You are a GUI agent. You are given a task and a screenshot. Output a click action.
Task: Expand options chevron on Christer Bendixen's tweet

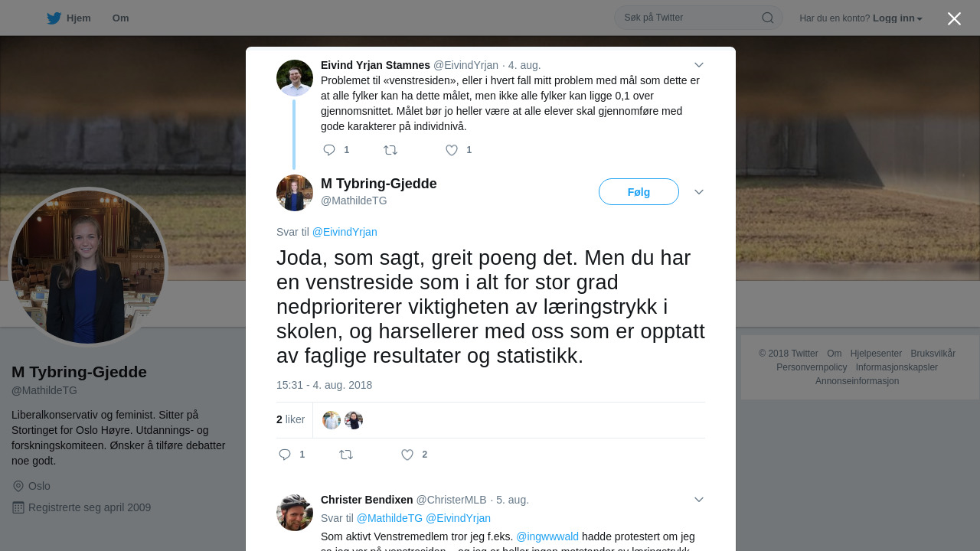click(699, 500)
